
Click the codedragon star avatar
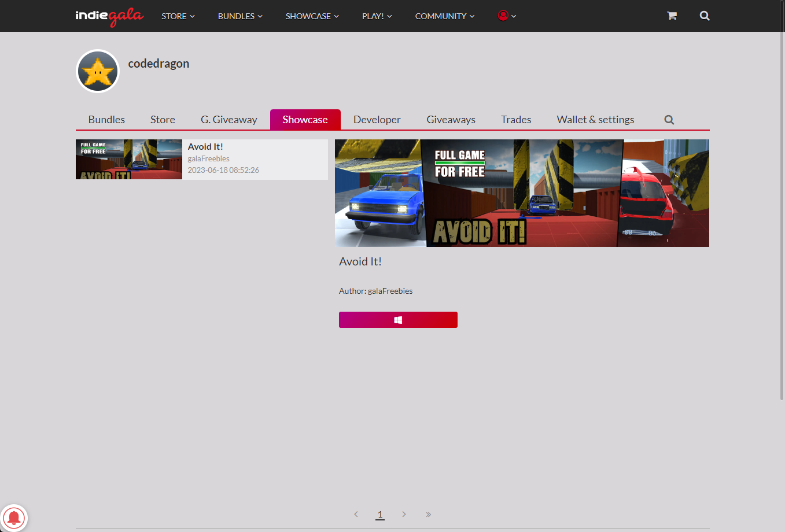coord(98,71)
